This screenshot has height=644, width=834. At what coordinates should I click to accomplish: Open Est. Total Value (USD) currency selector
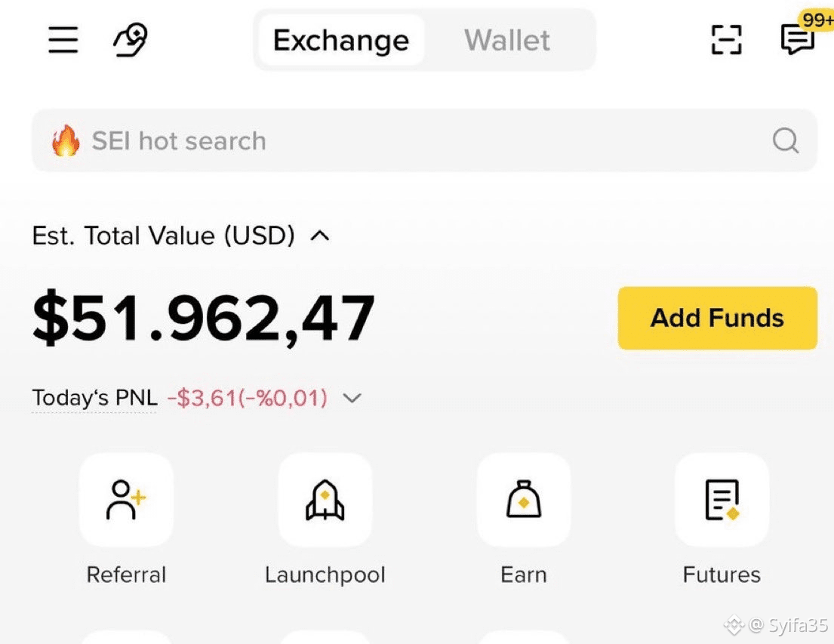click(x=163, y=236)
